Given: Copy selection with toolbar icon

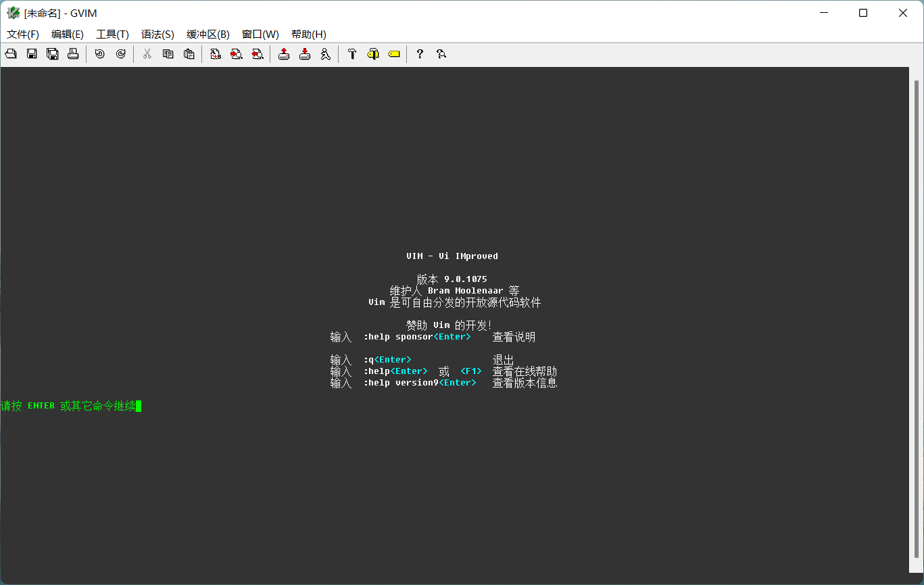Looking at the screenshot, I should click(x=168, y=54).
